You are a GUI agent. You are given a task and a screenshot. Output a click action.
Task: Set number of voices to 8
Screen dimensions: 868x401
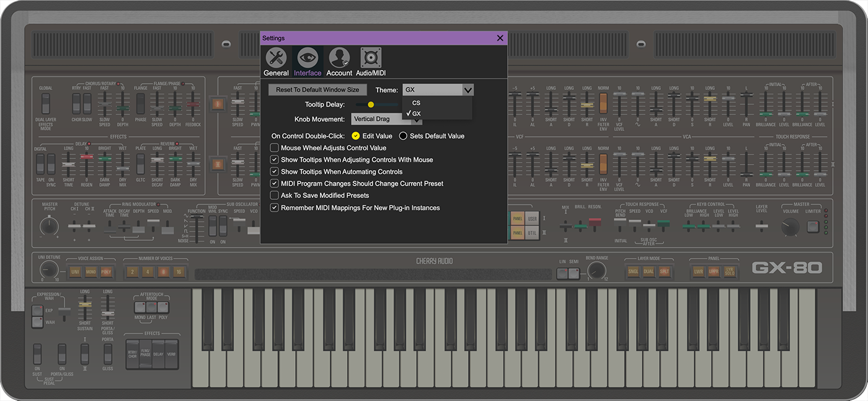click(x=164, y=271)
